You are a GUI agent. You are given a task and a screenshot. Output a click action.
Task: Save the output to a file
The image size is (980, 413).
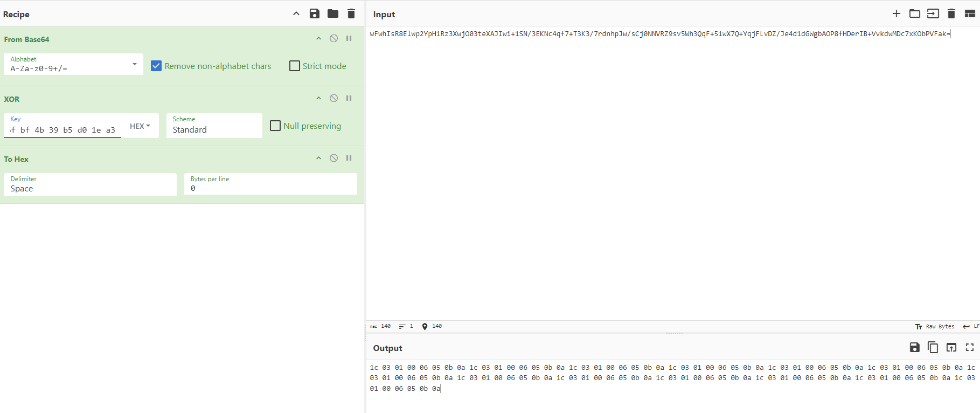[x=915, y=347]
